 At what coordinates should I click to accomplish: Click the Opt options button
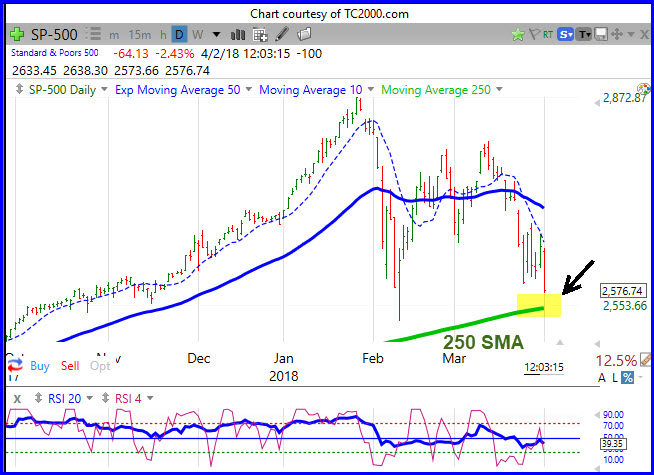tap(100, 366)
